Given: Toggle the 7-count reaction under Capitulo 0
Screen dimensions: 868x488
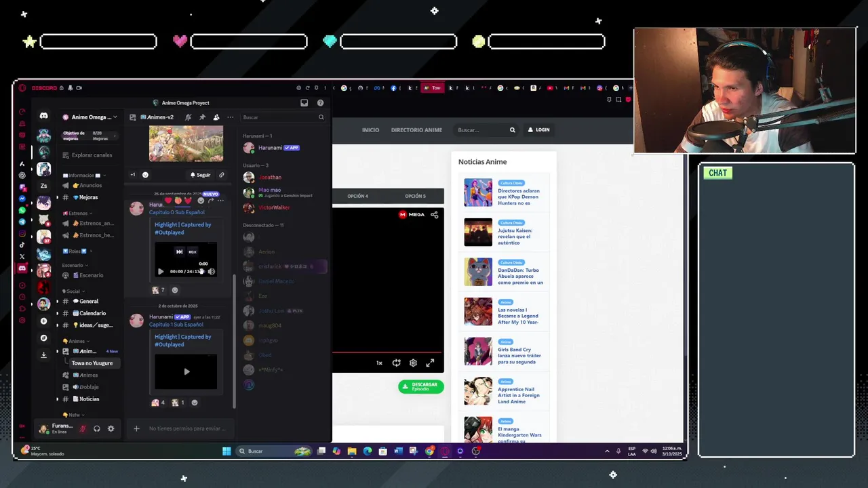Looking at the screenshot, I should [x=159, y=290].
